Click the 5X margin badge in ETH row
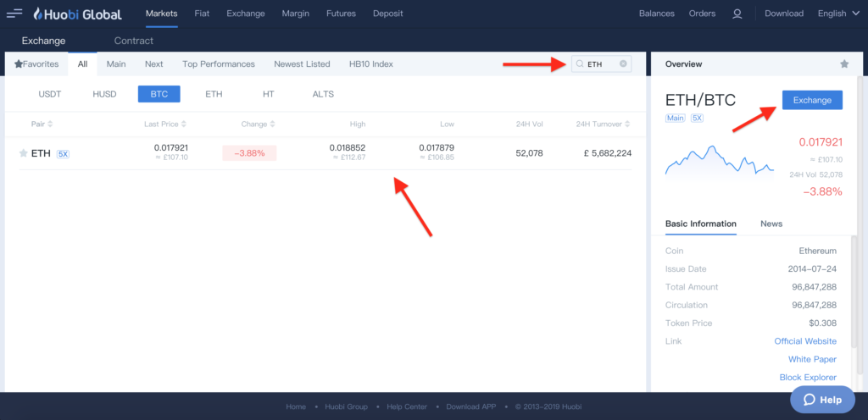868x420 pixels. tap(63, 154)
